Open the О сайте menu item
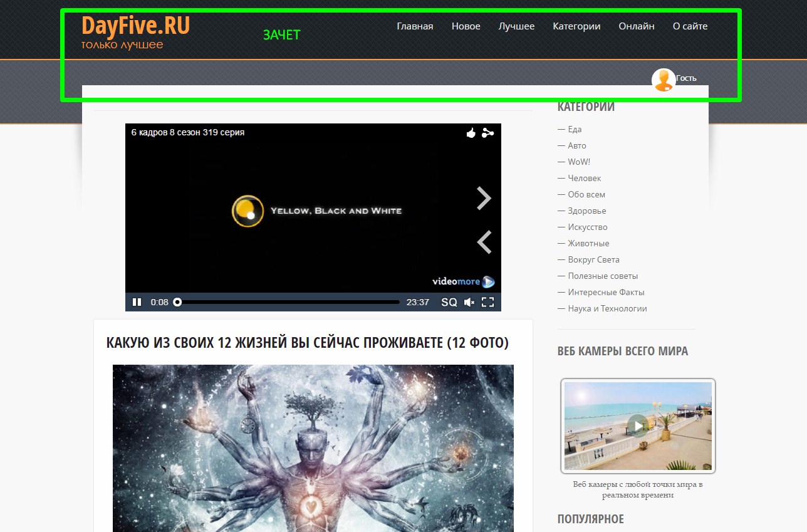The height and width of the screenshot is (532, 807). (690, 26)
